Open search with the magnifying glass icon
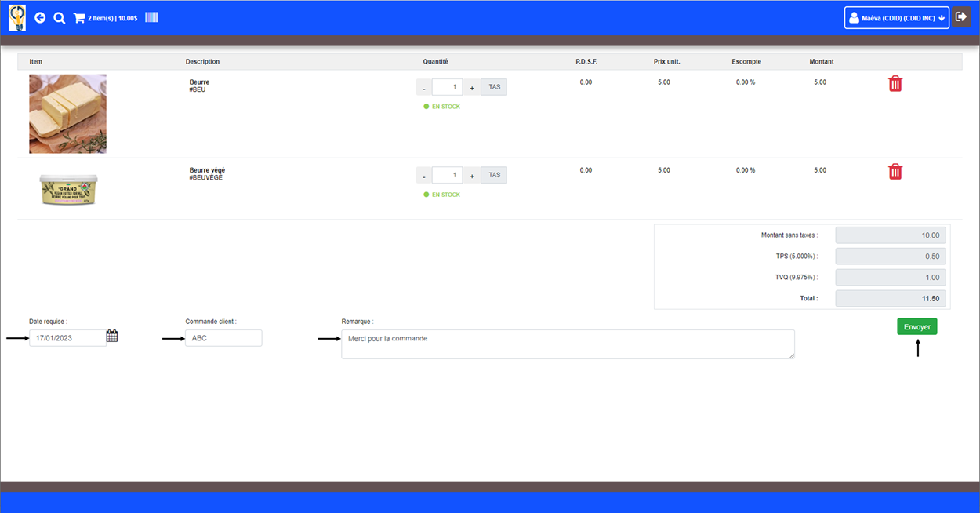 [59, 17]
